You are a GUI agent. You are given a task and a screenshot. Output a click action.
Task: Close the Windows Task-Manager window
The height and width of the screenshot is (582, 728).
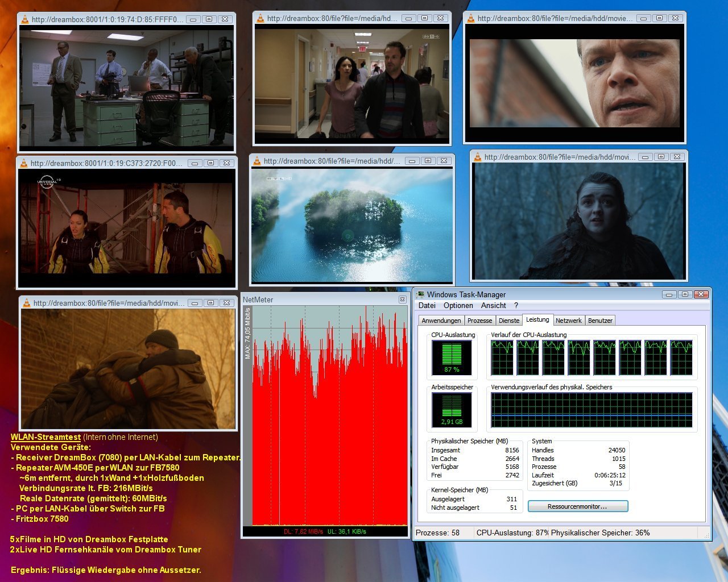click(701, 294)
